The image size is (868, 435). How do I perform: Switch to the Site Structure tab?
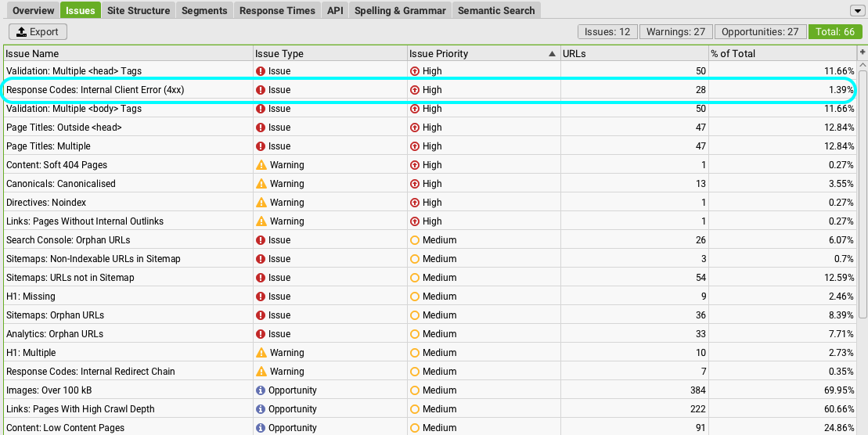pyautogui.click(x=139, y=10)
